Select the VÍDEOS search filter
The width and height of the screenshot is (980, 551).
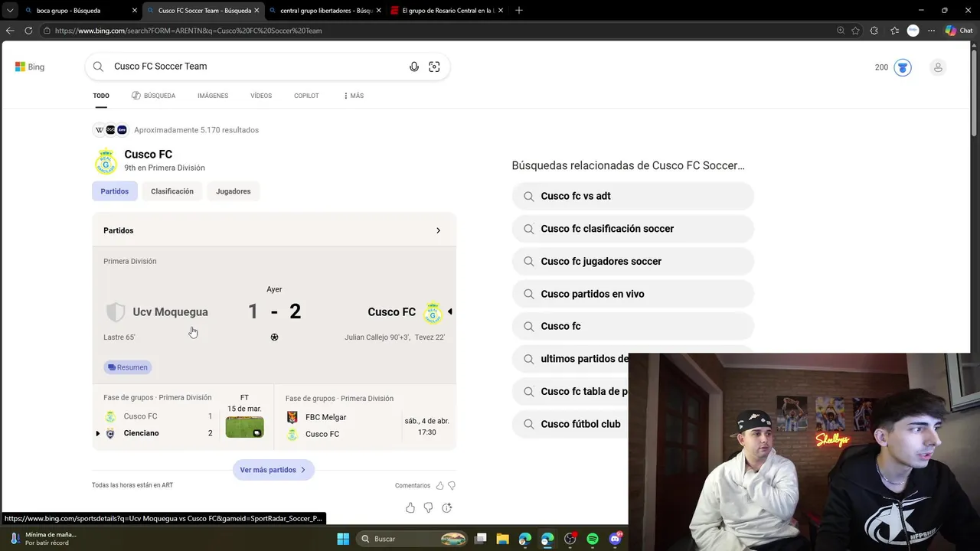coord(261,96)
